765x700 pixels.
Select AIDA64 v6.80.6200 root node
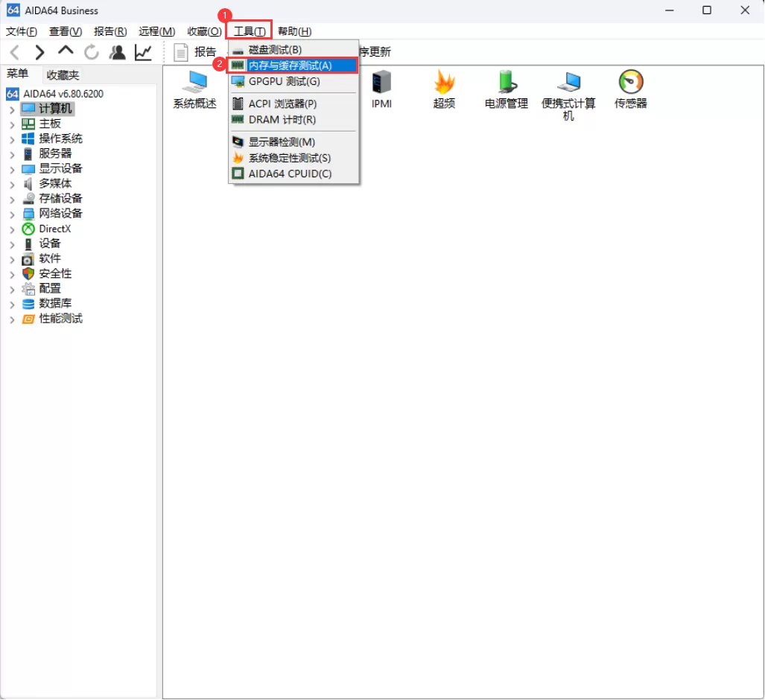(65, 93)
